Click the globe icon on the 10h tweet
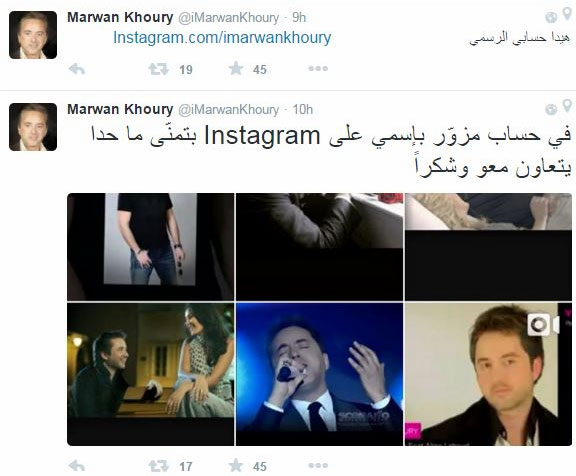This screenshot has width=576, height=476. pos(551,109)
